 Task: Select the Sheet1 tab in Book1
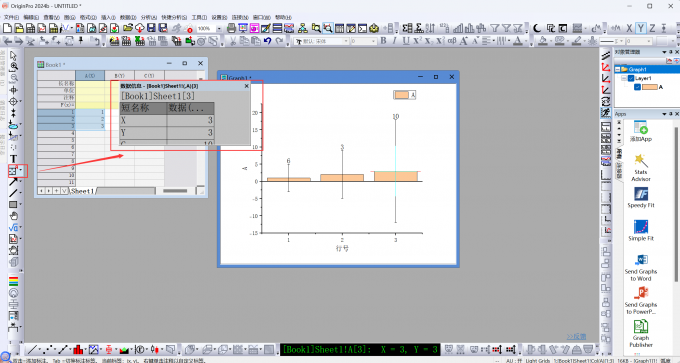click(x=82, y=191)
